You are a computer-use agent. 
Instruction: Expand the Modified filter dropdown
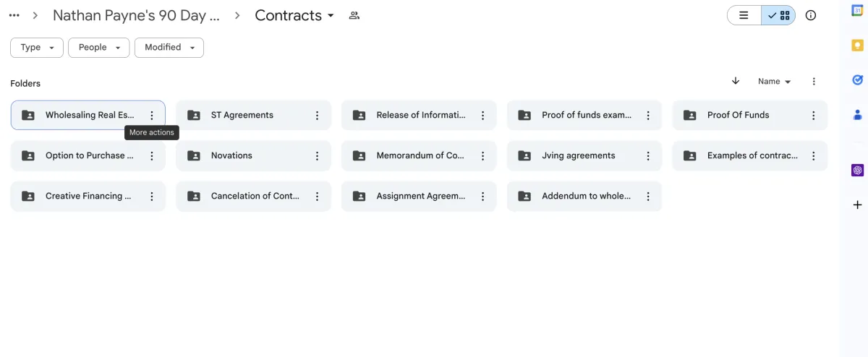[x=169, y=47]
